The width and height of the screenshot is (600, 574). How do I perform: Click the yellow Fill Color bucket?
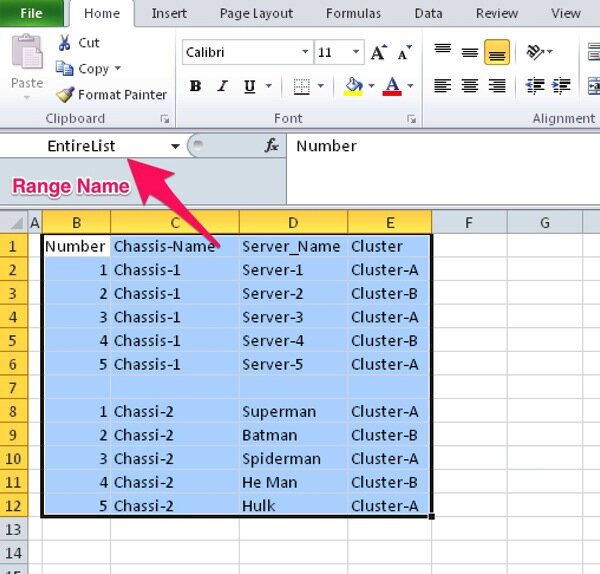point(352,86)
